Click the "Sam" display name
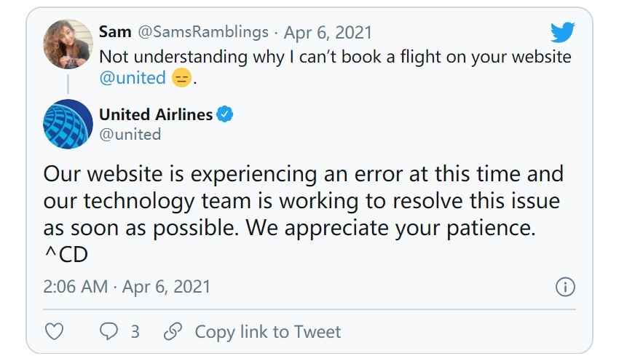Viewport: 635px width, 364px height. coord(115,33)
